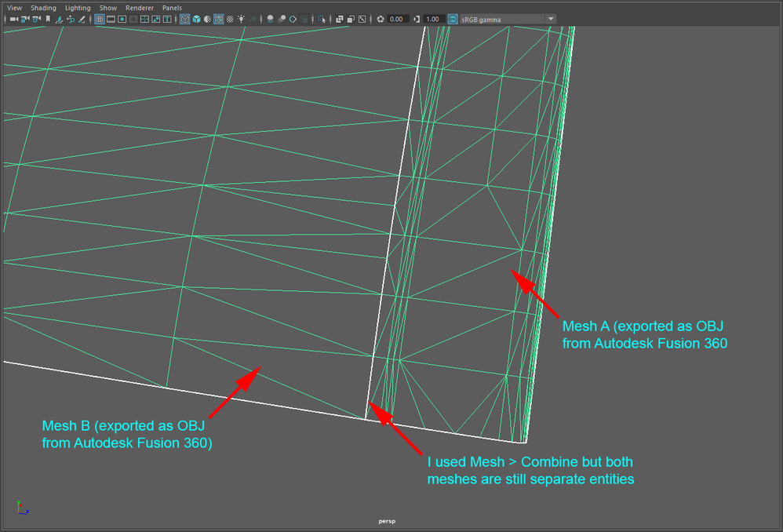Select the Grease Pencil tool icon
The width and height of the screenshot is (783, 532).
point(82,19)
